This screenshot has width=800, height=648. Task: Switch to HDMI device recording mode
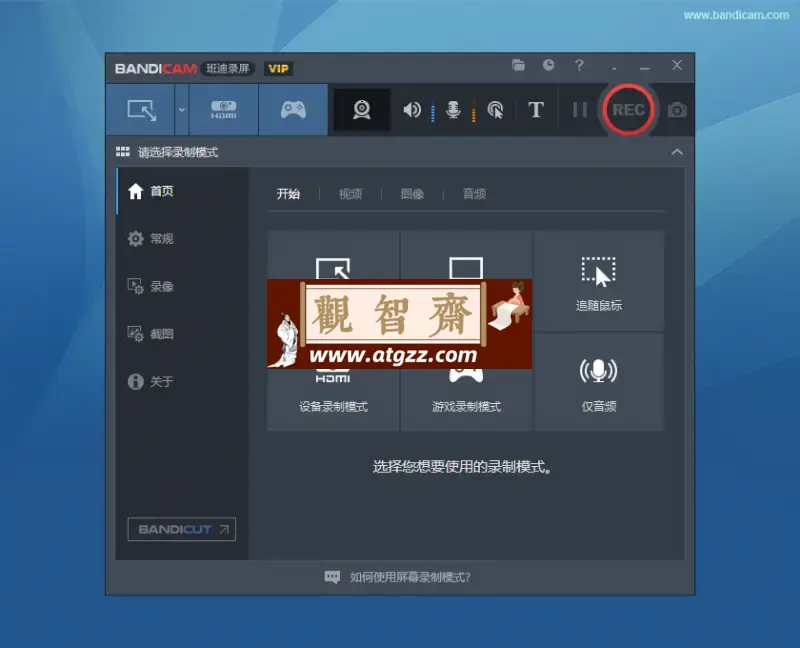(223, 110)
